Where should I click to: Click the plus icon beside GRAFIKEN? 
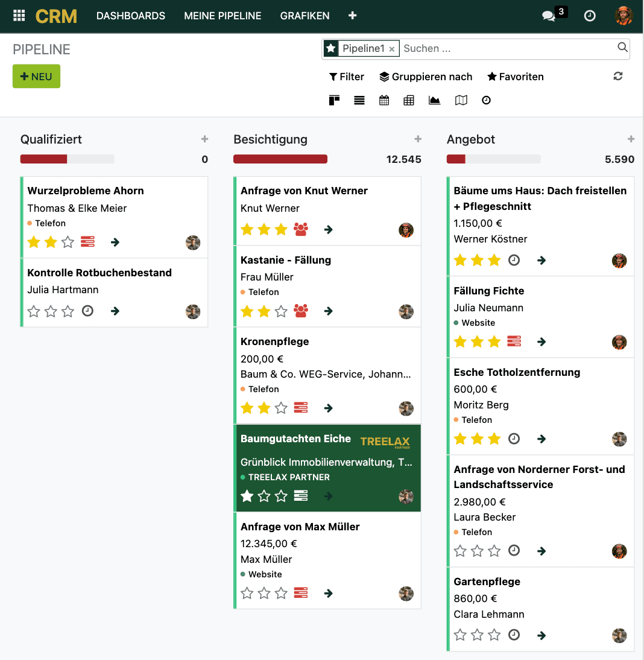pyautogui.click(x=353, y=16)
